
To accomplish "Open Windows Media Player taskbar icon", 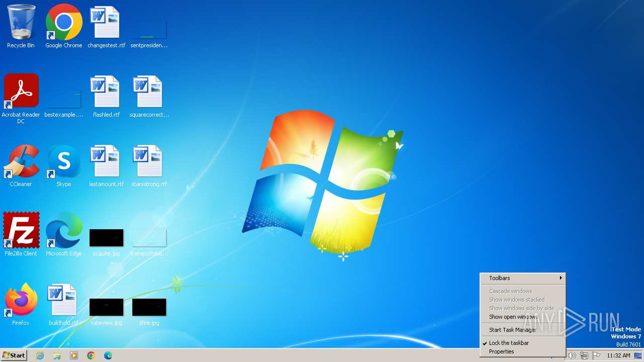I will click(74, 355).
